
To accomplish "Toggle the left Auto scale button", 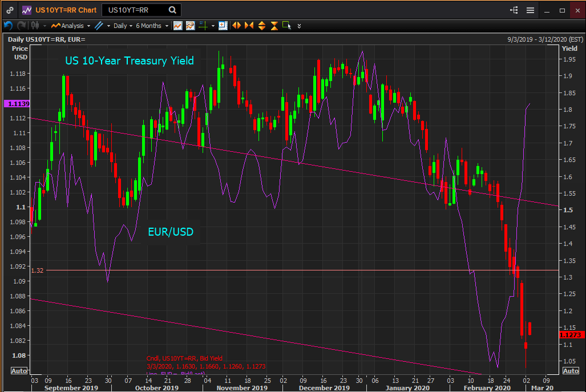I will point(19,371).
